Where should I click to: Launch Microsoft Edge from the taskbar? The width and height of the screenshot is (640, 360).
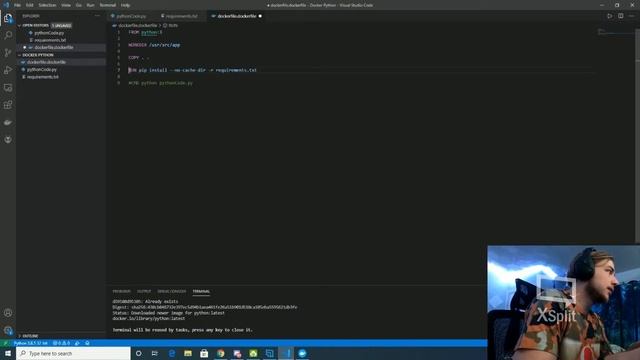pos(172,353)
